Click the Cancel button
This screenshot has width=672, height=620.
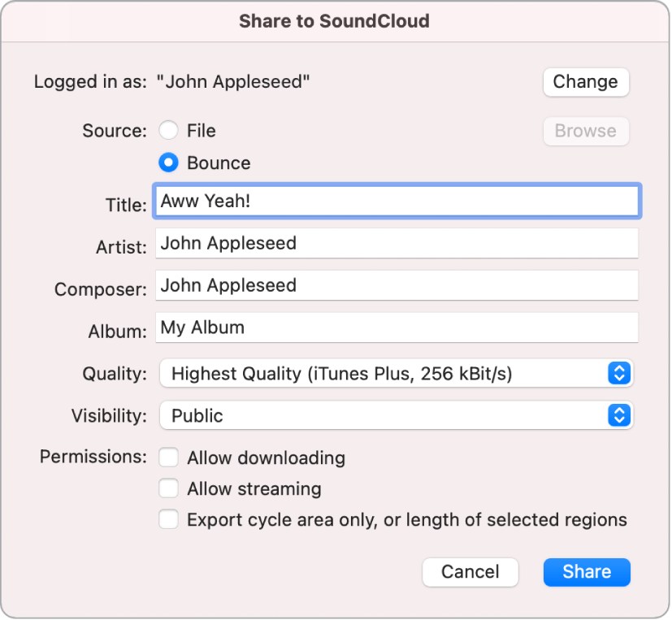(470, 572)
